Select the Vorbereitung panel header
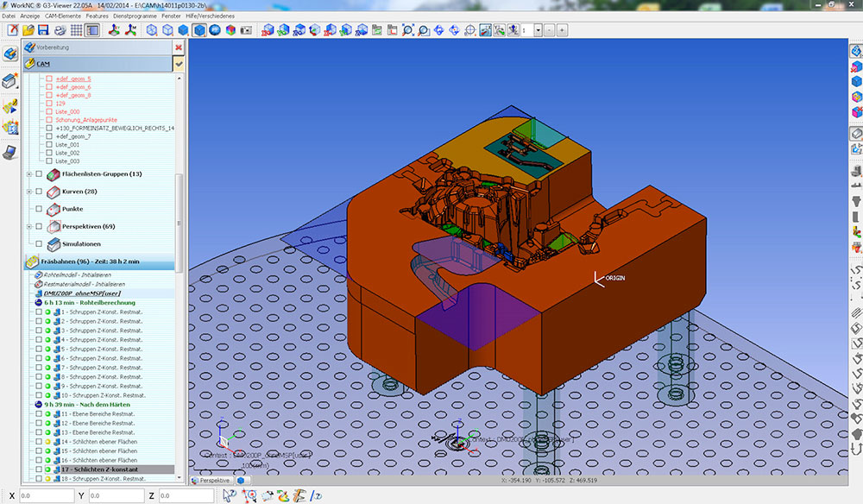The height and width of the screenshot is (504, 863). pos(98,47)
